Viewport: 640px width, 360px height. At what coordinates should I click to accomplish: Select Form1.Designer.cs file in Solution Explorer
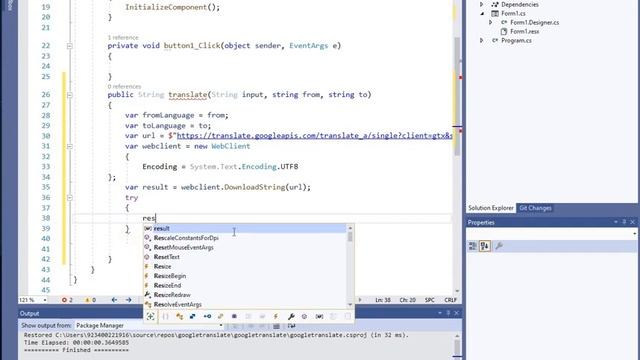[534, 22]
